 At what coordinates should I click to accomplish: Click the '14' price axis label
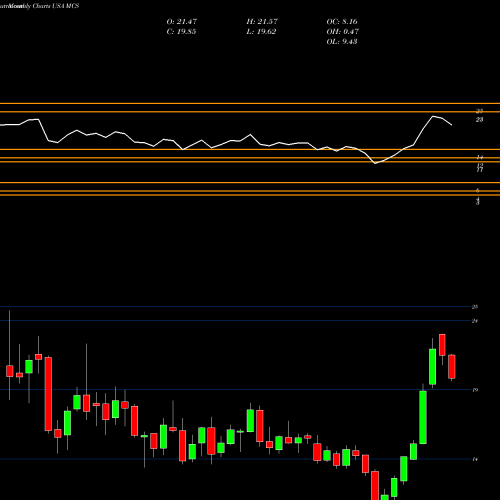(475, 459)
